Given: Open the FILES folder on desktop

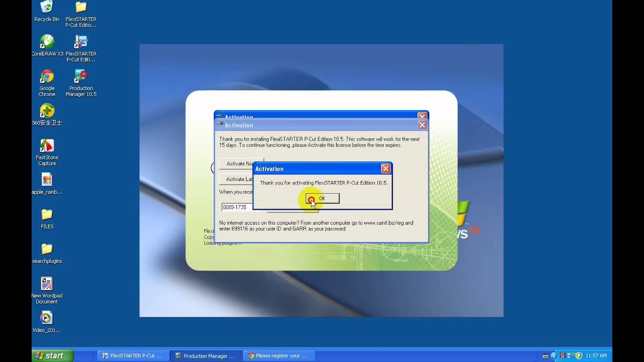Looking at the screenshot, I should [x=47, y=219].
